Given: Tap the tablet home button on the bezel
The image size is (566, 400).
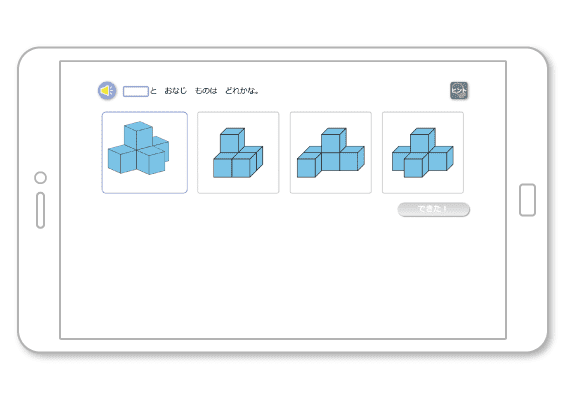Looking at the screenshot, I should click(x=527, y=200).
